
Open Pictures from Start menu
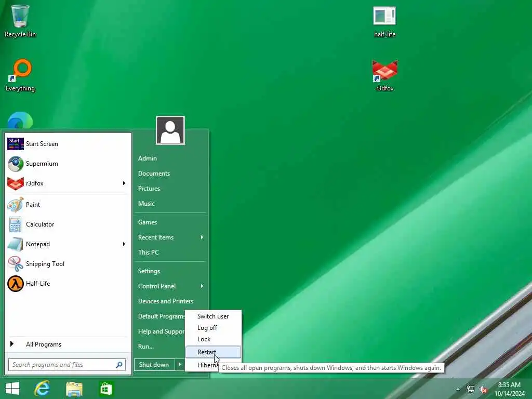[170, 189]
